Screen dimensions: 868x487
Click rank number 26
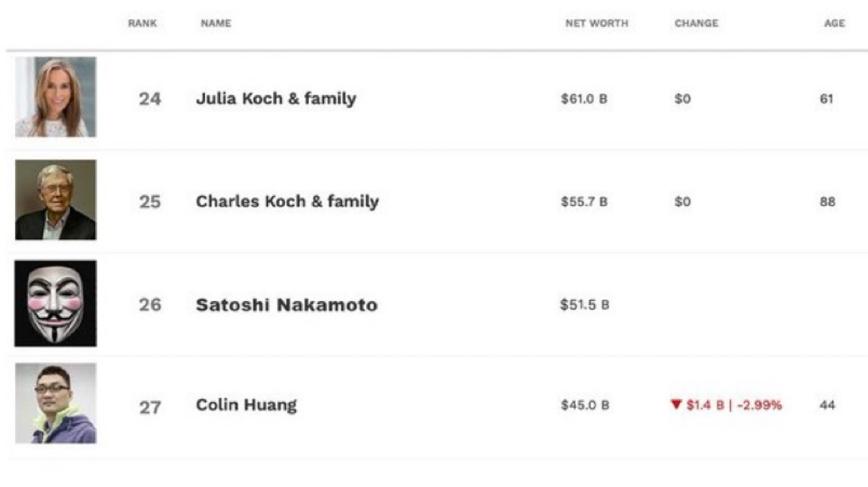click(150, 305)
